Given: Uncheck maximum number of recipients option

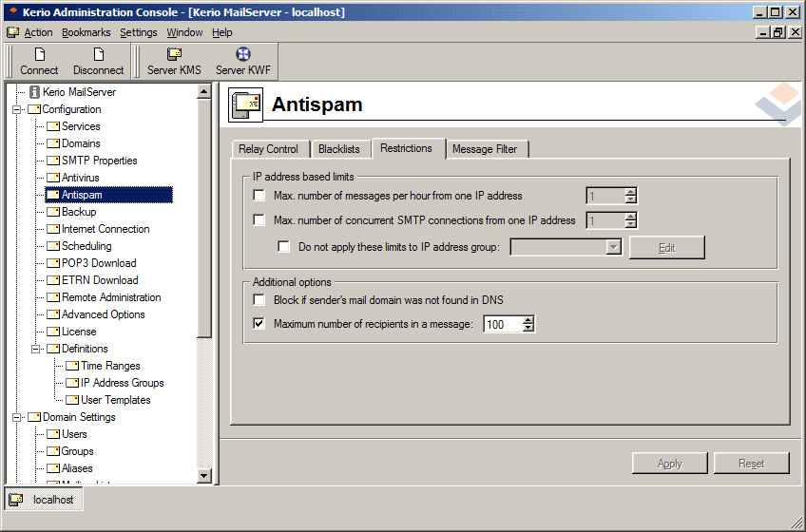Looking at the screenshot, I should pyautogui.click(x=259, y=323).
